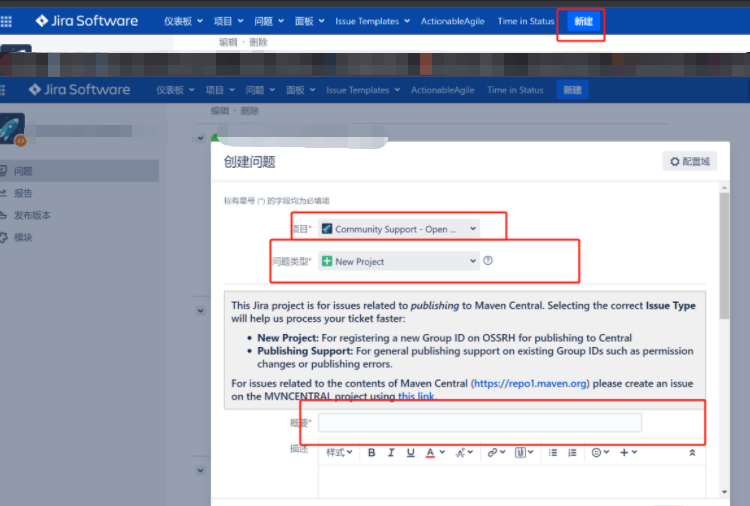
Task: Toggle bold formatting in the description editor
Action: (x=371, y=452)
